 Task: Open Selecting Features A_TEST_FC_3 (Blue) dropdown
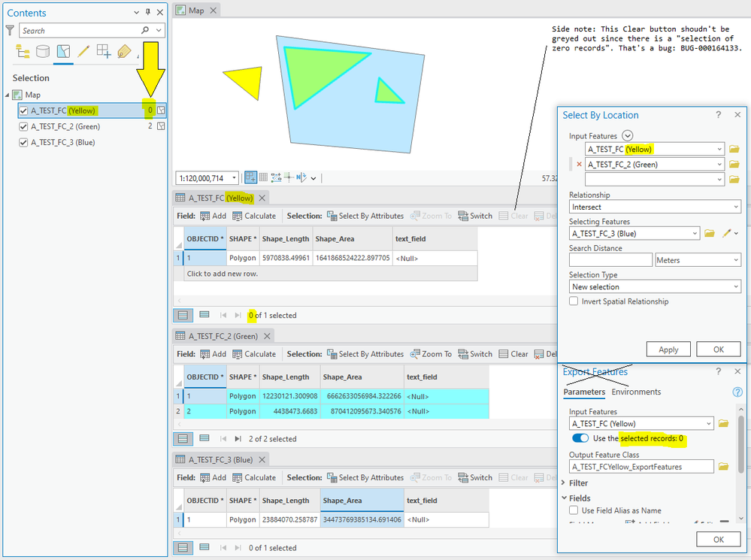click(634, 234)
